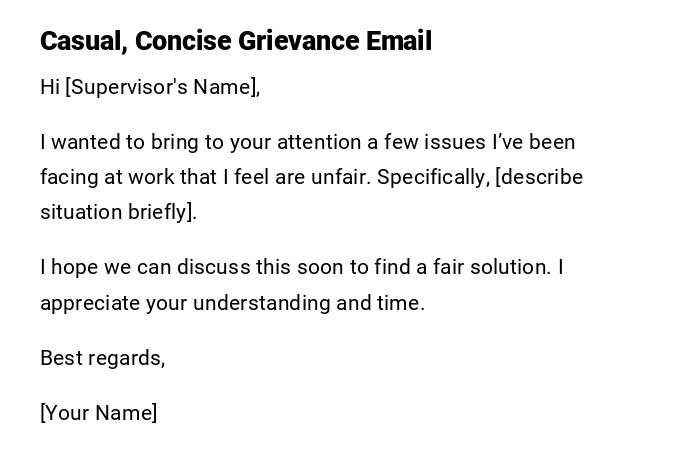Click the [Your Name] signature placeholder

[x=98, y=413]
